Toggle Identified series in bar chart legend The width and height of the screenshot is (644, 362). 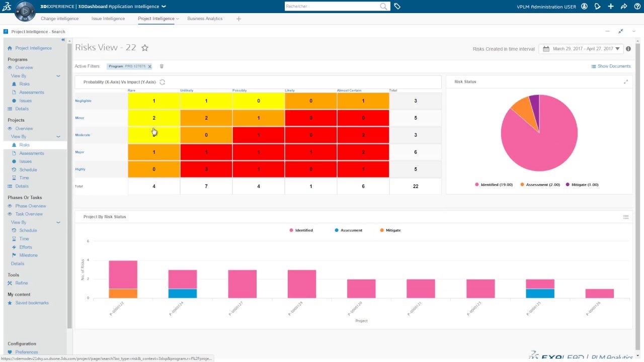(x=301, y=230)
